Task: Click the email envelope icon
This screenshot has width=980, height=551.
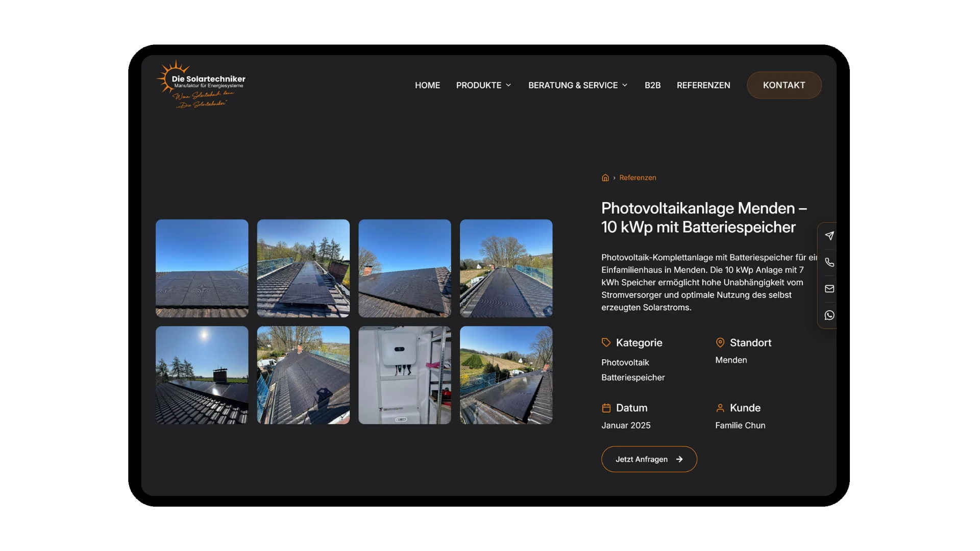Action: [829, 289]
